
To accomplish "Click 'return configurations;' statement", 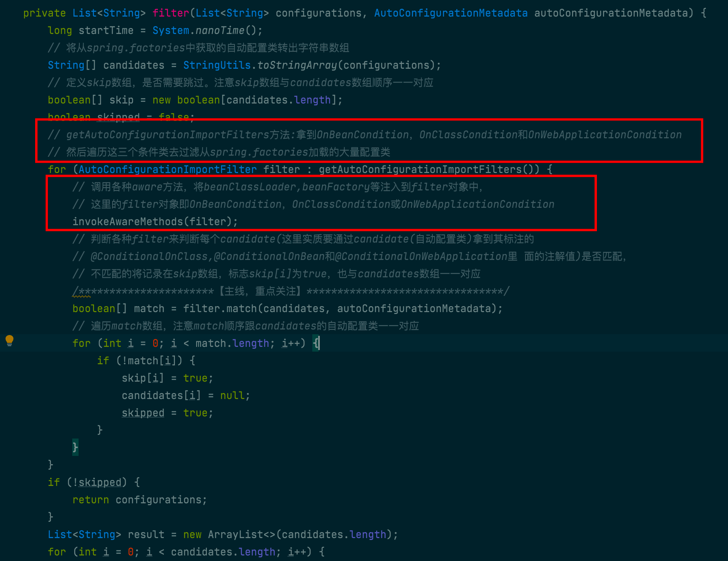I will (x=140, y=500).
